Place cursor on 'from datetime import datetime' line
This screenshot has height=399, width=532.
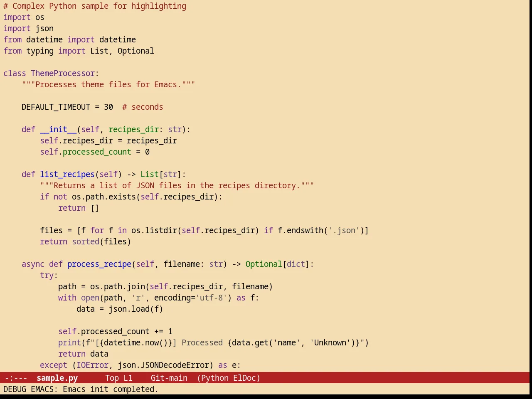69,40
